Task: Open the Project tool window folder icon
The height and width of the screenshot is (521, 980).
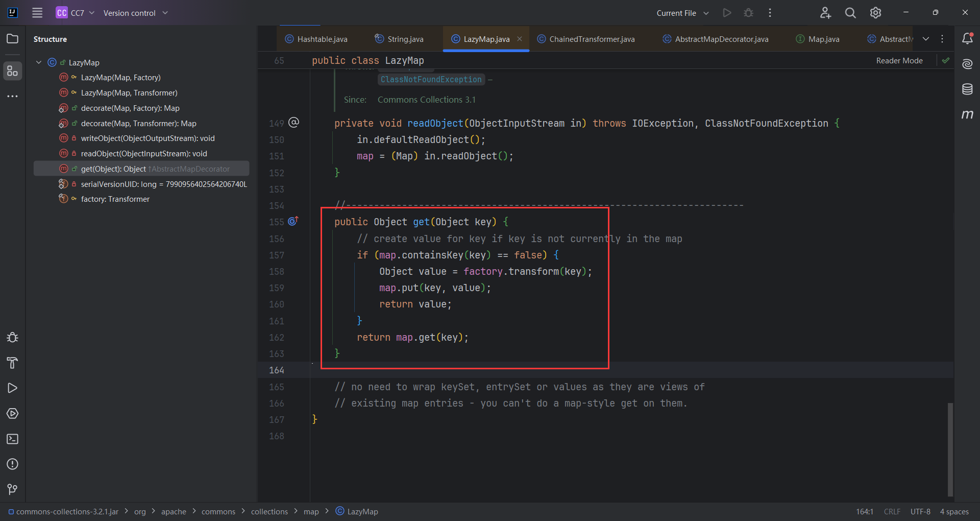Action: click(x=13, y=39)
